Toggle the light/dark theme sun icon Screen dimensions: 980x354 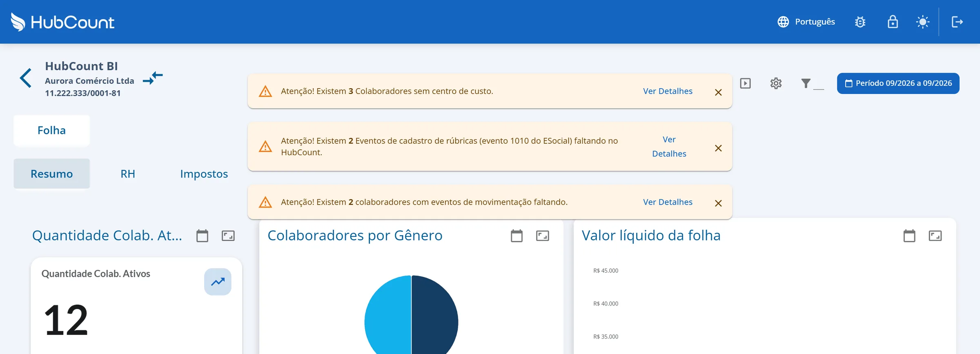pyautogui.click(x=923, y=22)
